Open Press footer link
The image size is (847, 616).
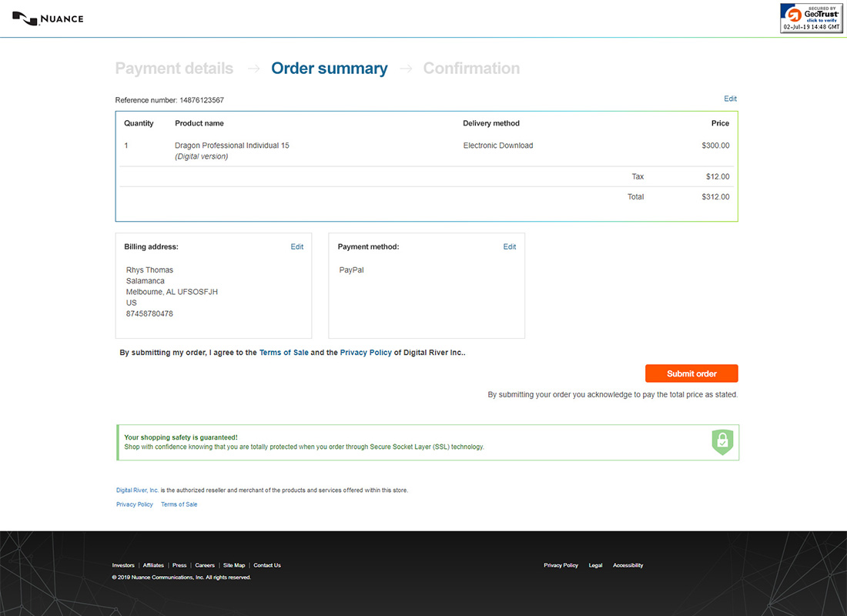point(179,565)
